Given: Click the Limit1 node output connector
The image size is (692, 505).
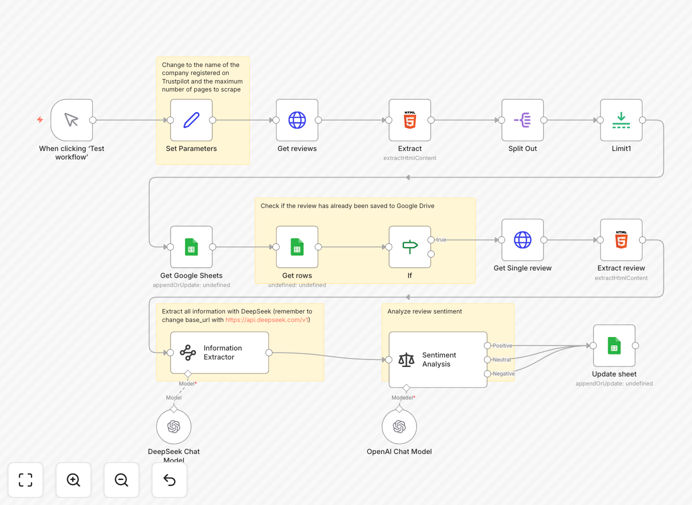Looking at the screenshot, I should (x=643, y=120).
